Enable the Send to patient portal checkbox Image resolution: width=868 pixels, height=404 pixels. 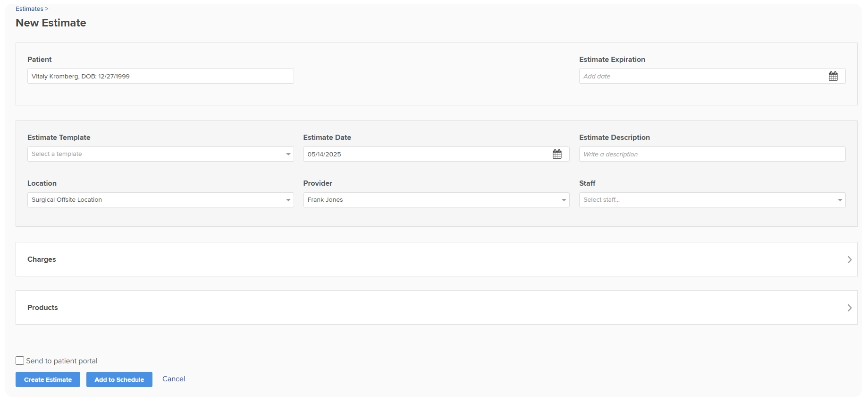pyautogui.click(x=20, y=361)
